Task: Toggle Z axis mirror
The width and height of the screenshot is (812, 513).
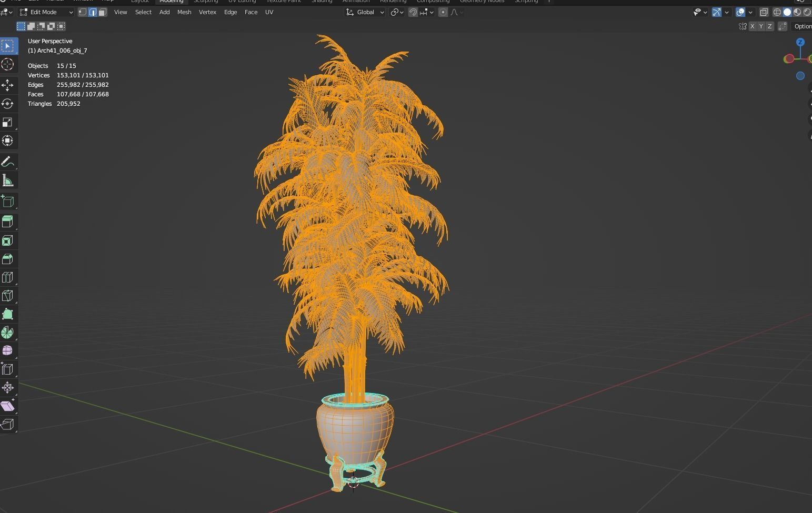Action: tap(770, 26)
